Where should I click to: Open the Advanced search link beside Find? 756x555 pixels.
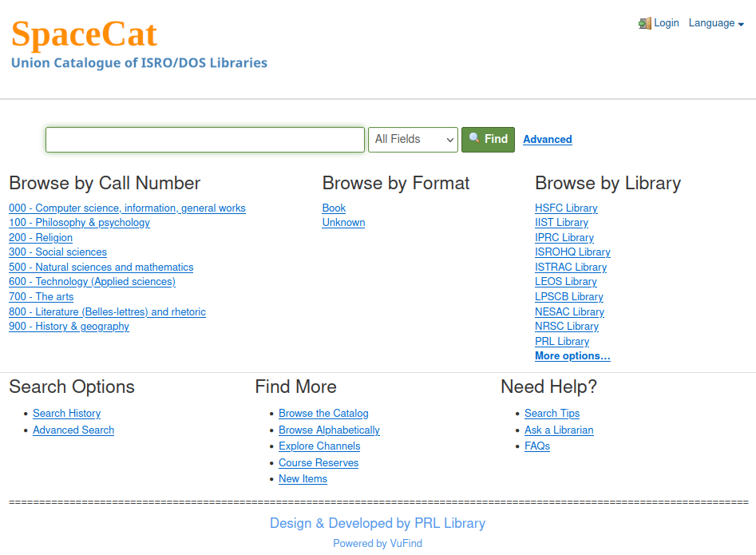coord(547,140)
